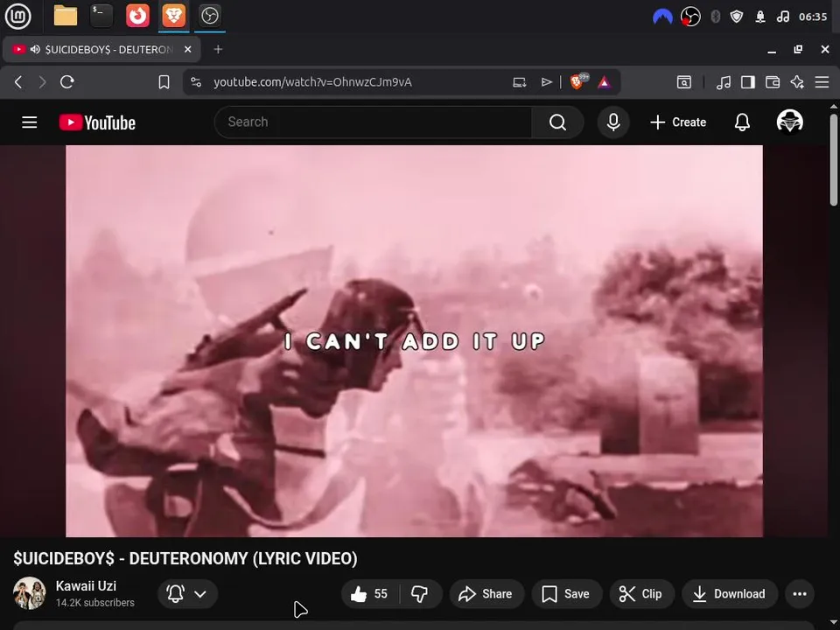Open the music note sound applet
The width and height of the screenshot is (840, 630).
(782, 17)
